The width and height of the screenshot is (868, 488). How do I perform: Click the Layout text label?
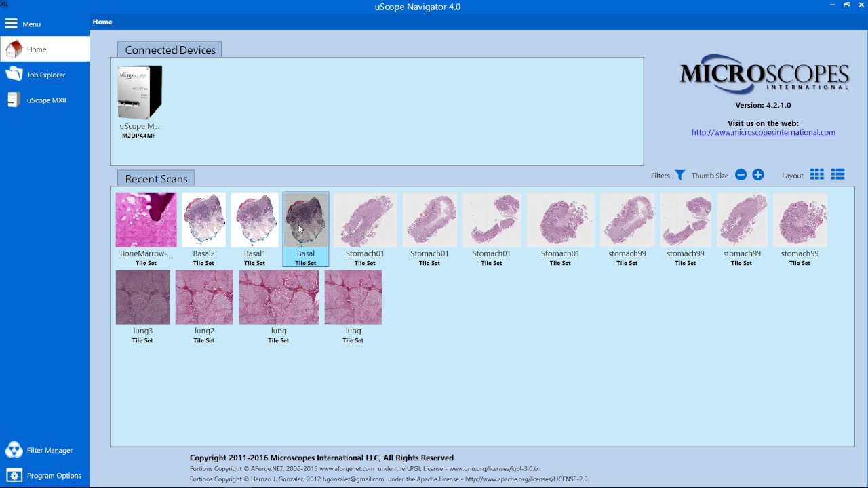pos(792,176)
